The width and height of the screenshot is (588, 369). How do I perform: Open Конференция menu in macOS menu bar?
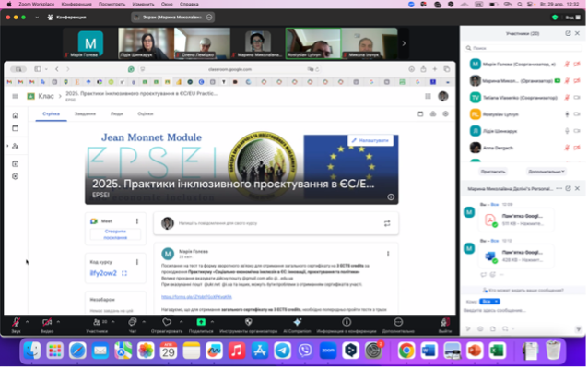(x=76, y=4)
